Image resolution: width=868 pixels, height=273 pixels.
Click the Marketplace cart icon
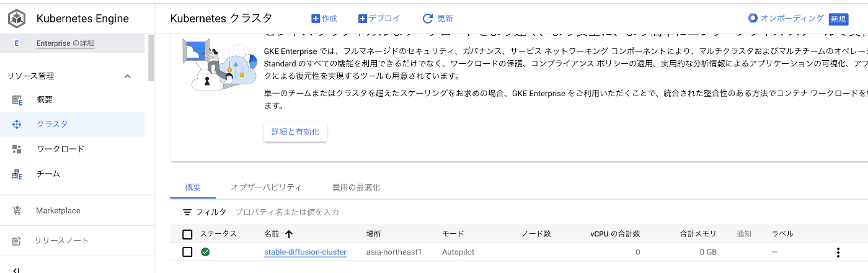[x=17, y=210]
